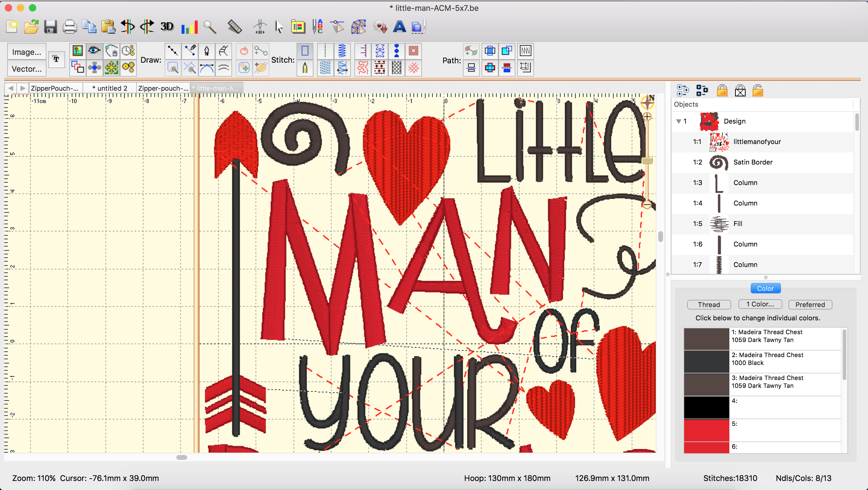The width and height of the screenshot is (868, 490).
Task: Toggle the background image display icon
Action: point(77,51)
